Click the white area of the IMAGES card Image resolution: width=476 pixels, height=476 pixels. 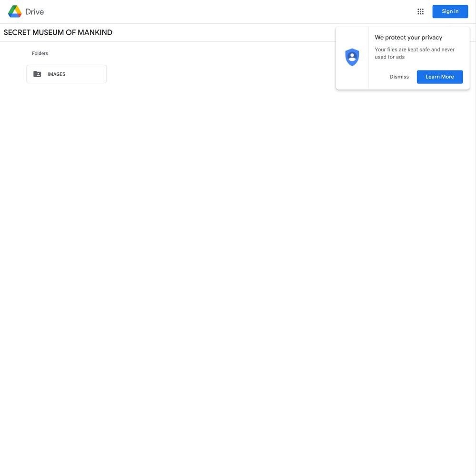point(87,74)
